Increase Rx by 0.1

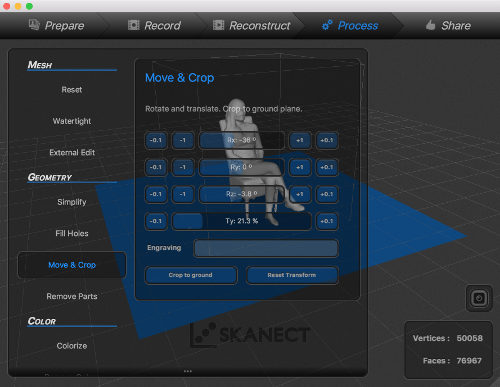pos(327,140)
